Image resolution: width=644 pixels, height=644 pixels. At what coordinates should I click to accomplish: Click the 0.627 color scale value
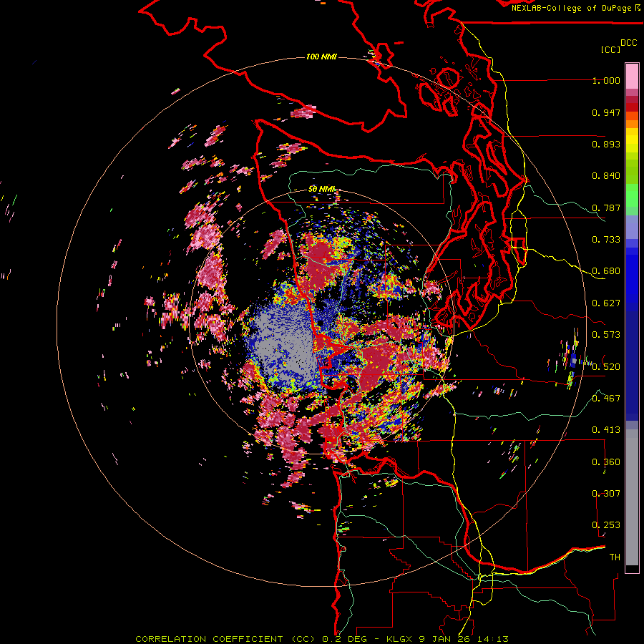point(606,303)
